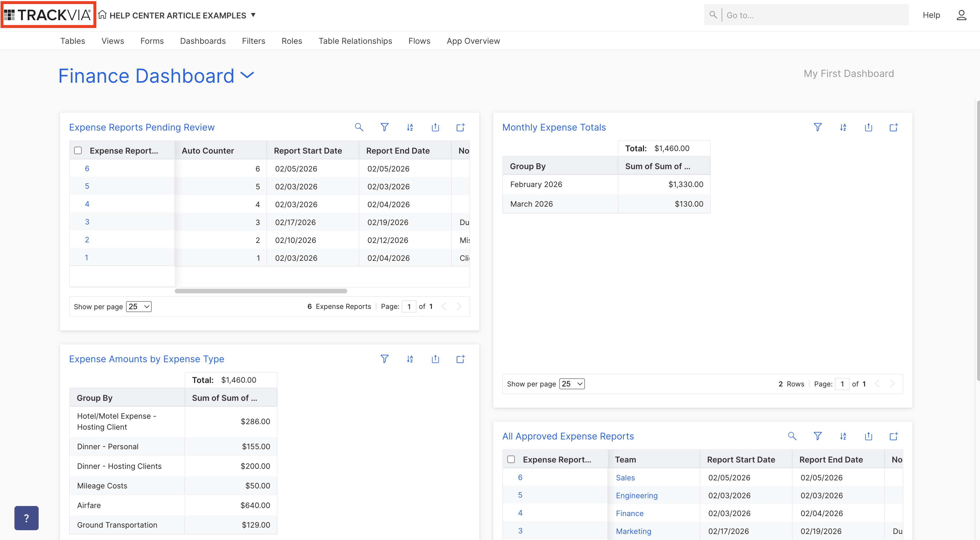980x540 pixels.
Task: Open the App Overview menu
Action: pos(473,41)
